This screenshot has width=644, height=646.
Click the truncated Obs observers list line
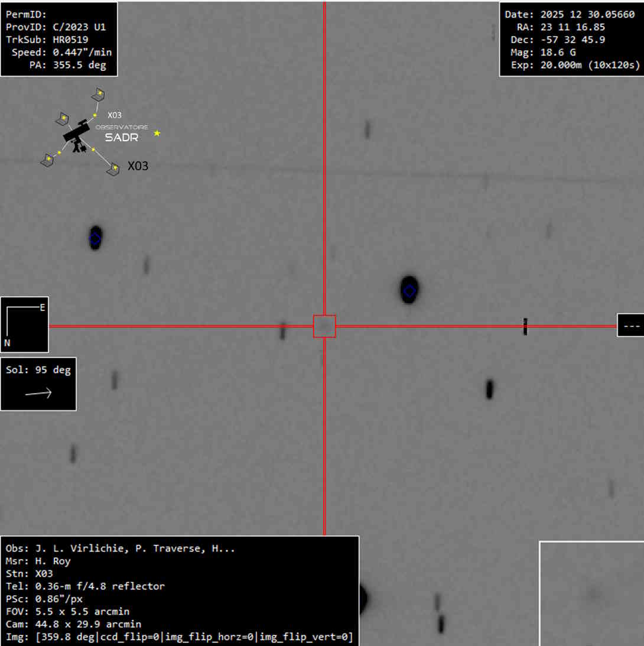click(x=120, y=548)
